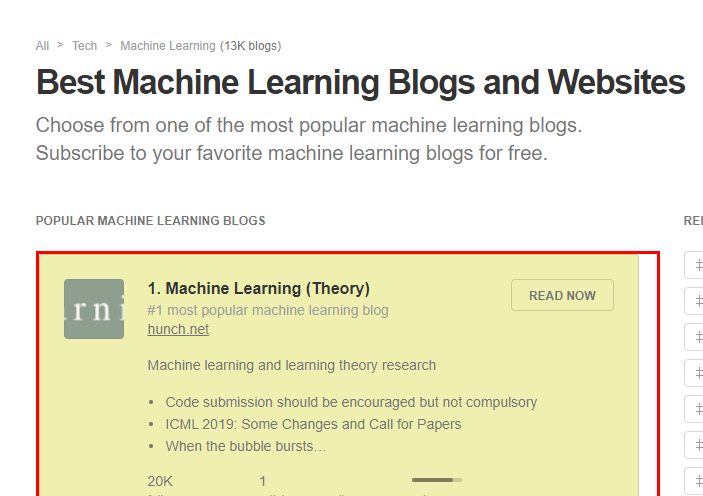Viewport: 703px width, 496px height.
Task: Go to 'All' in the breadcrumb
Action: coord(42,46)
